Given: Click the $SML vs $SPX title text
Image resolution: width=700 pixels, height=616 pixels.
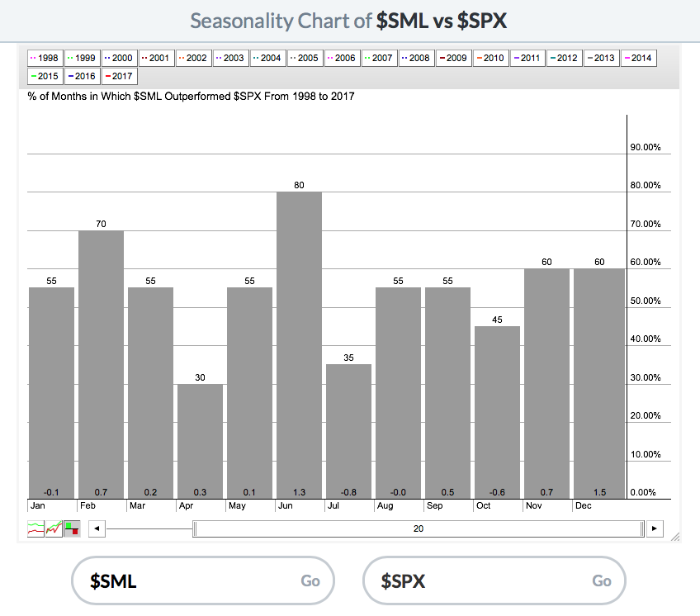Looking at the screenshot, I should [x=441, y=21].
